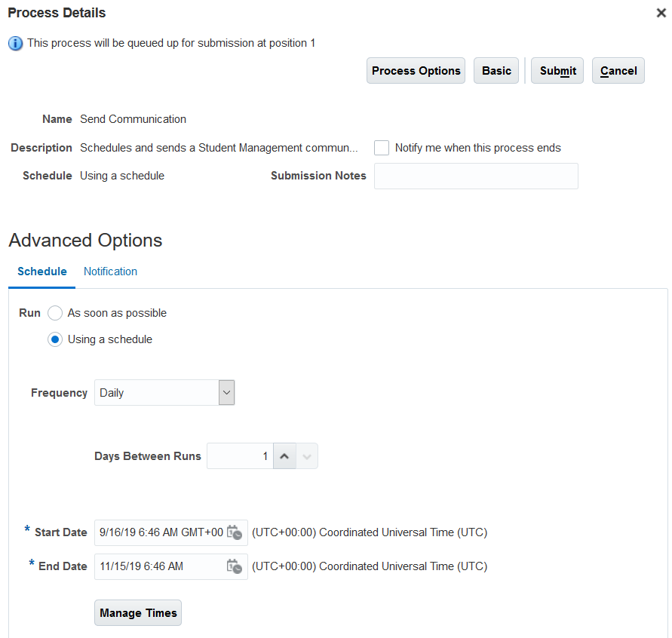The width and height of the screenshot is (672, 638).
Task: Click the increment arrow for Days Between Runs
Action: pyautogui.click(x=284, y=455)
